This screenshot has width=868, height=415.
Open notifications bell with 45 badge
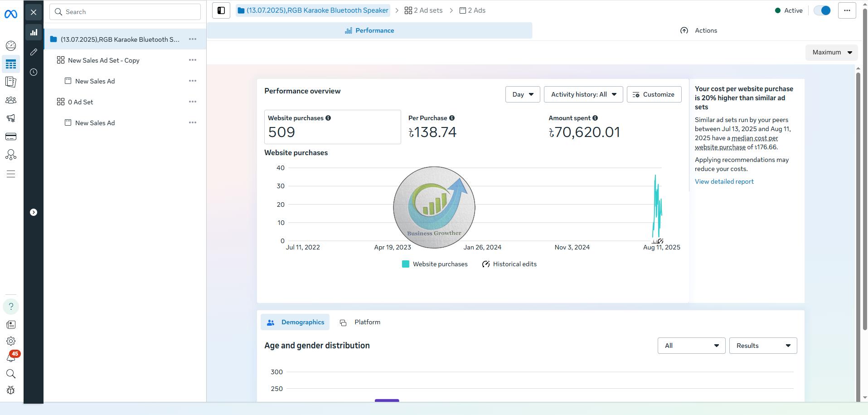click(11, 357)
